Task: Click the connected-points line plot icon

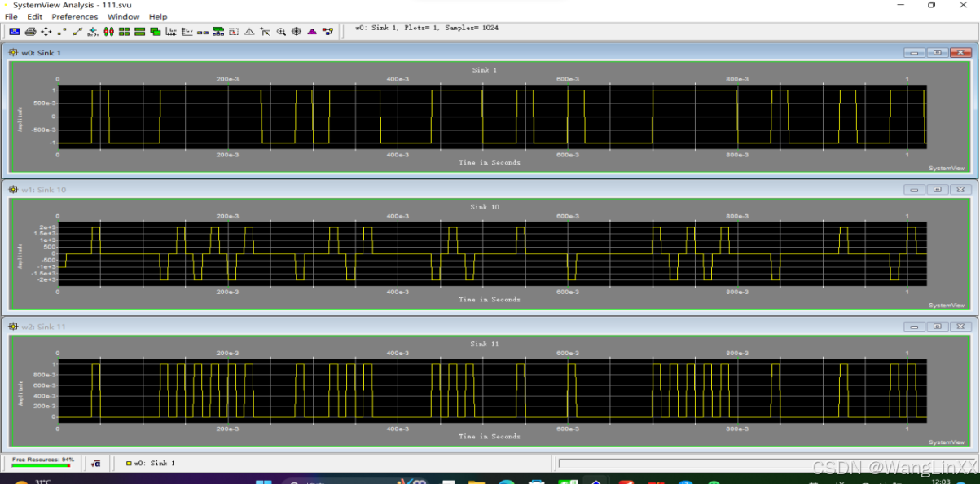Action: 77,32
